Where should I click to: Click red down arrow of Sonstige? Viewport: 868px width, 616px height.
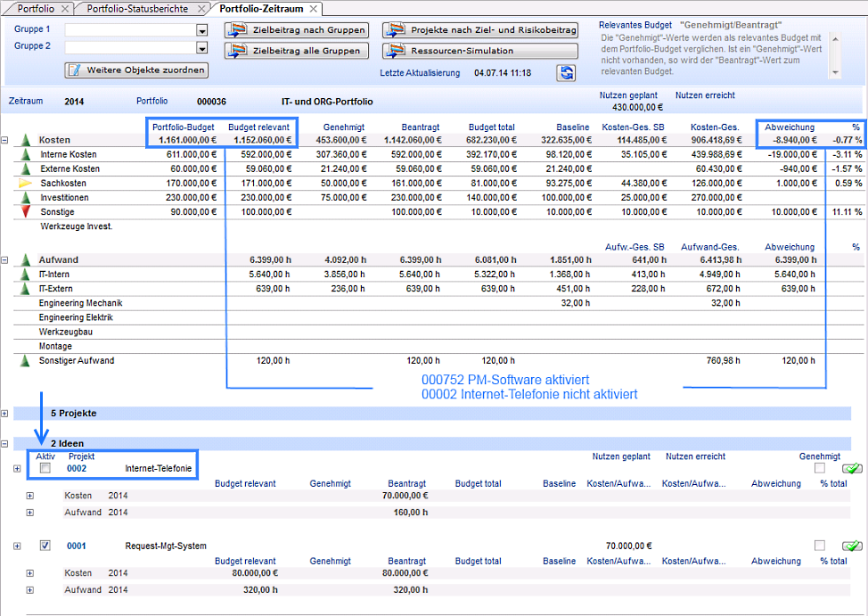tap(26, 211)
